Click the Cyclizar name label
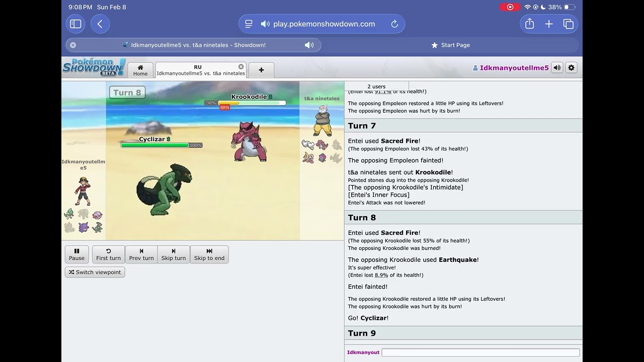The width and height of the screenshot is (644, 362). pyautogui.click(x=152, y=139)
